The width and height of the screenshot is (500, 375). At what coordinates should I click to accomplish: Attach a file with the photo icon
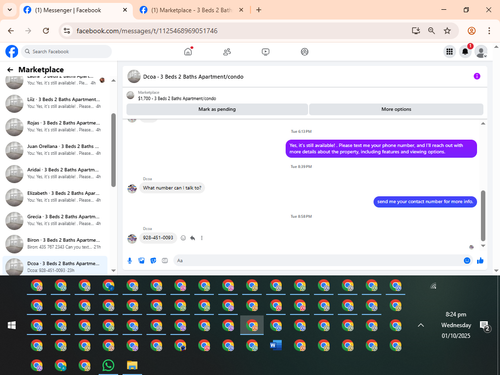pos(141,261)
